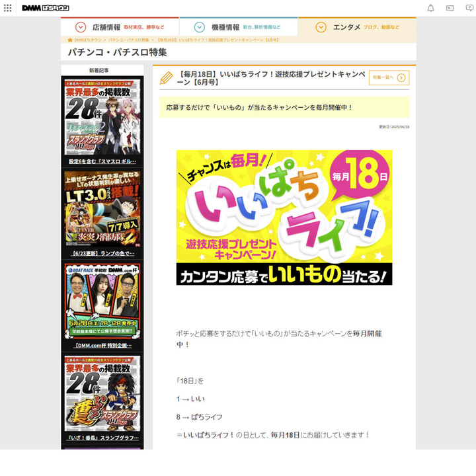Click the pencil icon beside article title
The image size is (476, 476).
pyautogui.click(x=166, y=78)
